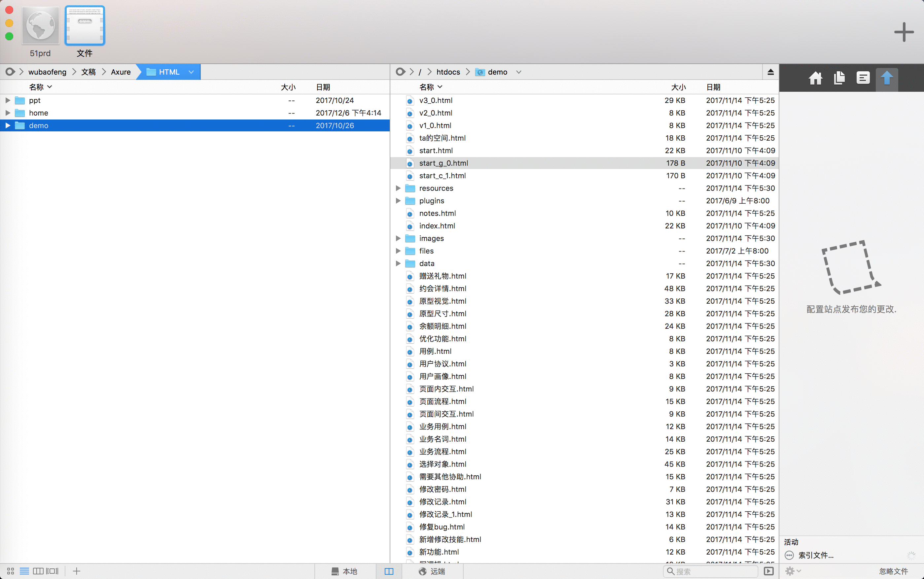Expand the selected demo folder
The image size is (924, 579).
coord(8,125)
